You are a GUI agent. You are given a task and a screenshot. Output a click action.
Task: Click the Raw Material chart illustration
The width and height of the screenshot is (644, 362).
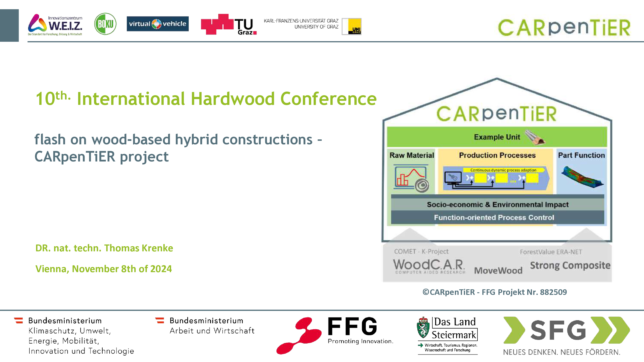coord(411,178)
